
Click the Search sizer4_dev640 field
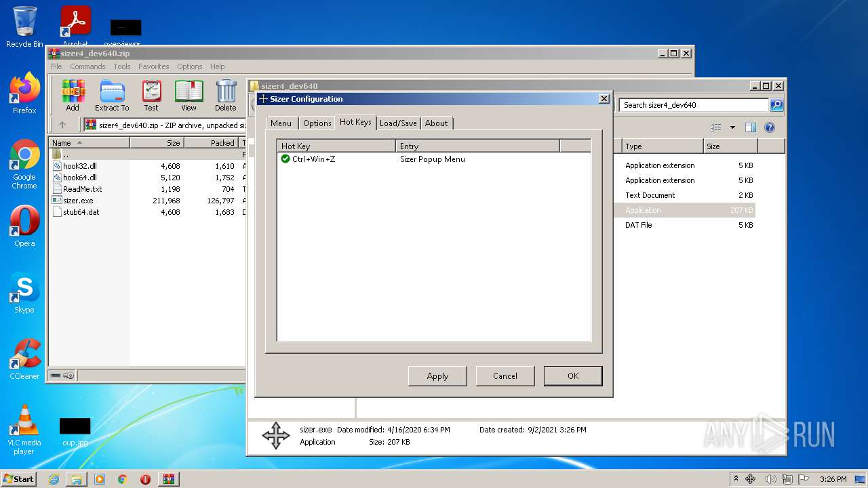coord(694,105)
